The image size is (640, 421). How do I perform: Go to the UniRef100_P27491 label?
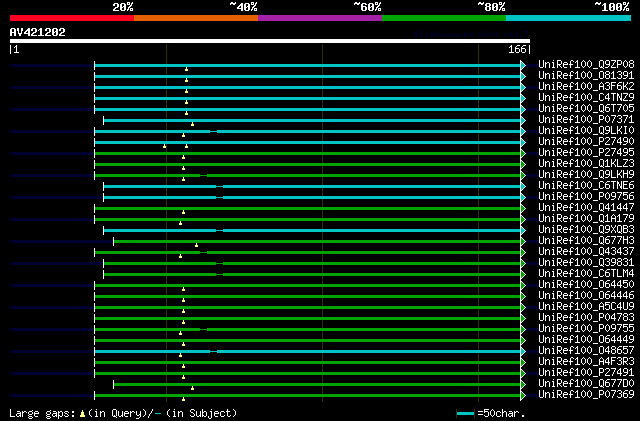[586, 373]
